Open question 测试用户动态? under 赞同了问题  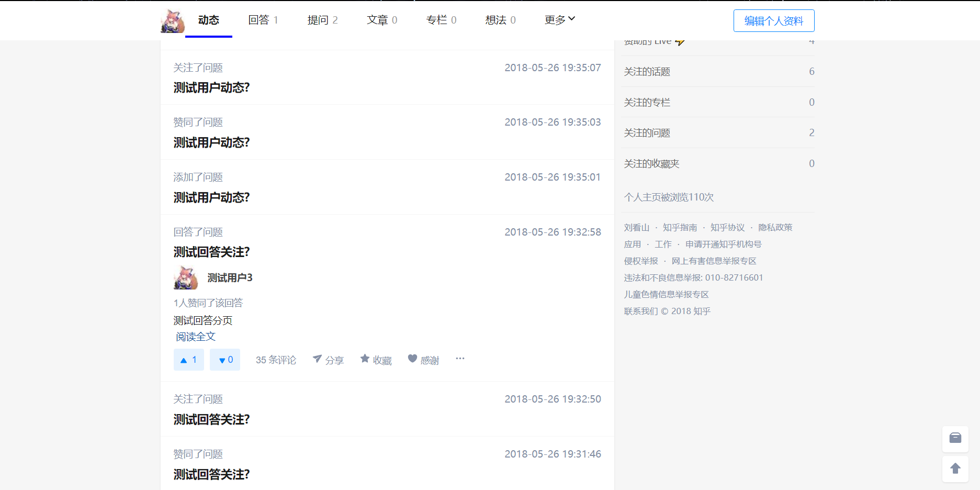tap(212, 142)
